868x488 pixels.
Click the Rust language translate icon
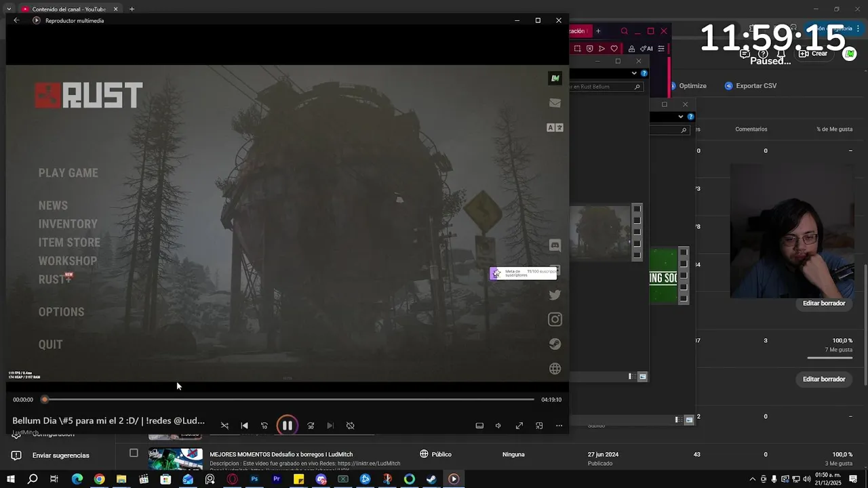tap(555, 127)
